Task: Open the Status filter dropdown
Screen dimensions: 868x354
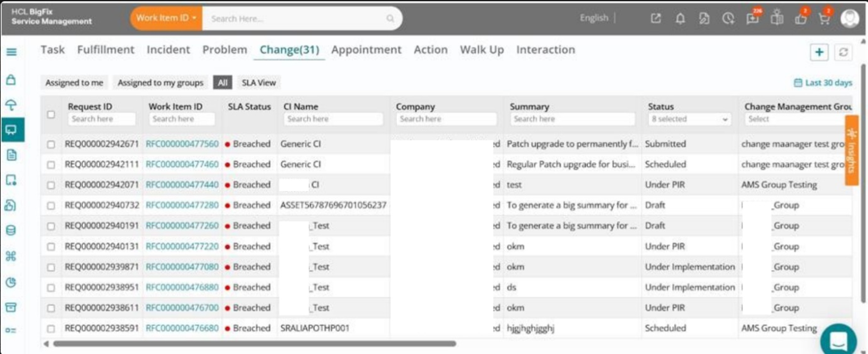Action: pos(689,119)
